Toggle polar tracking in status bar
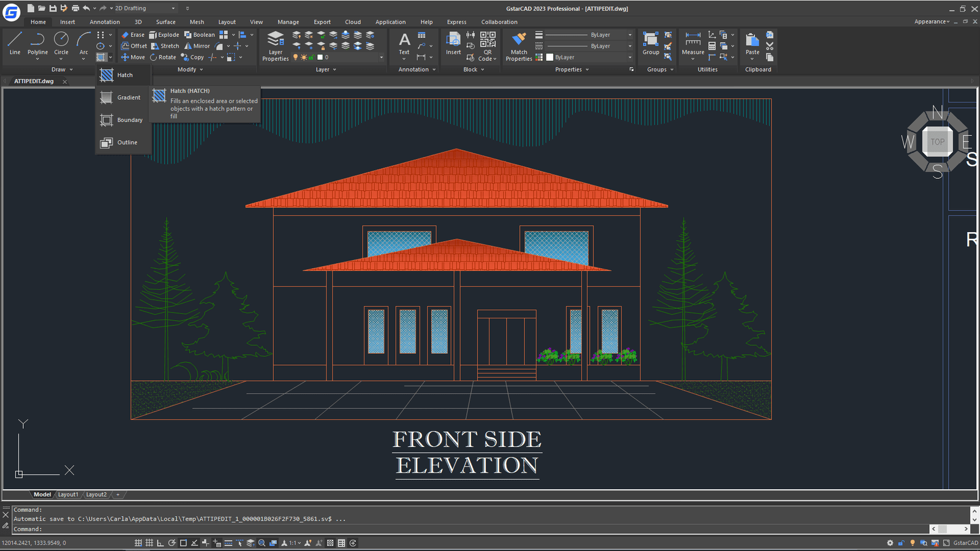 click(x=172, y=543)
